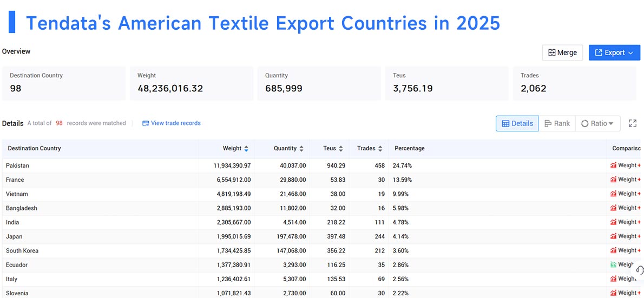Click the Trades summary card

point(575,83)
